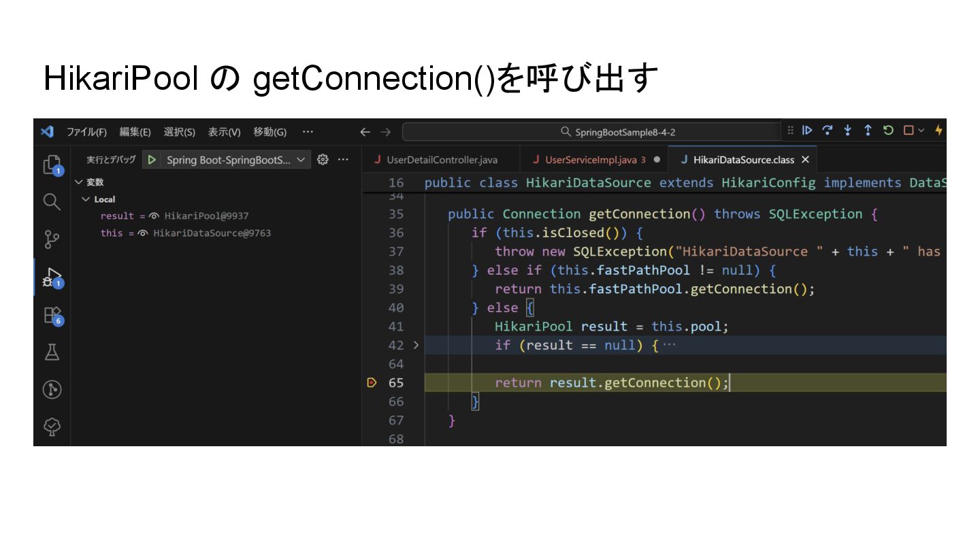
Task: Click the Step Into debug icon
Action: pyautogui.click(x=847, y=131)
